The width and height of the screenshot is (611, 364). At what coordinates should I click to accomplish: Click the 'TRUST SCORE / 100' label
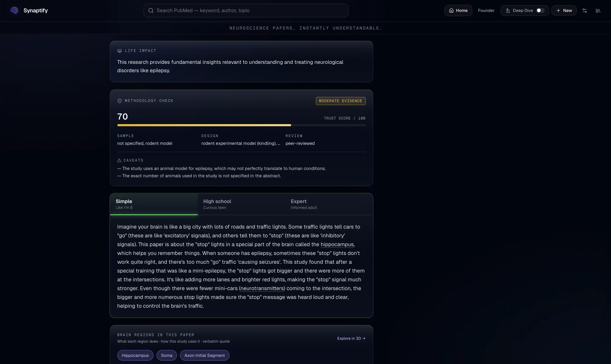[x=345, y=118]
